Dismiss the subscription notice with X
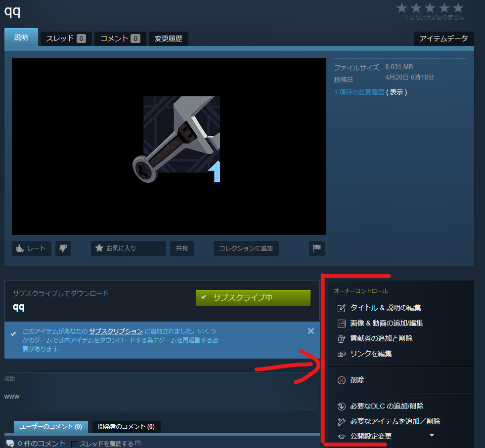Viewport: 485px width, 448px height. 311,331
